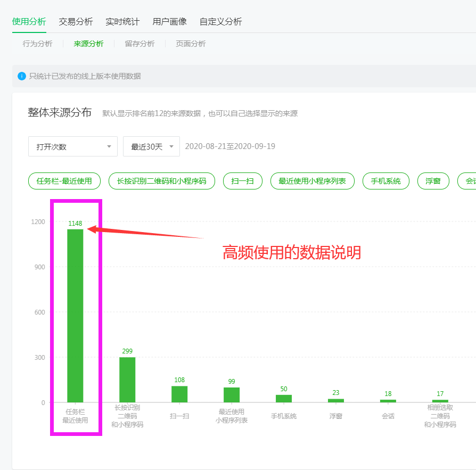Switch to the 交易分析 tab
476x470 pixels.
point(76,22)
